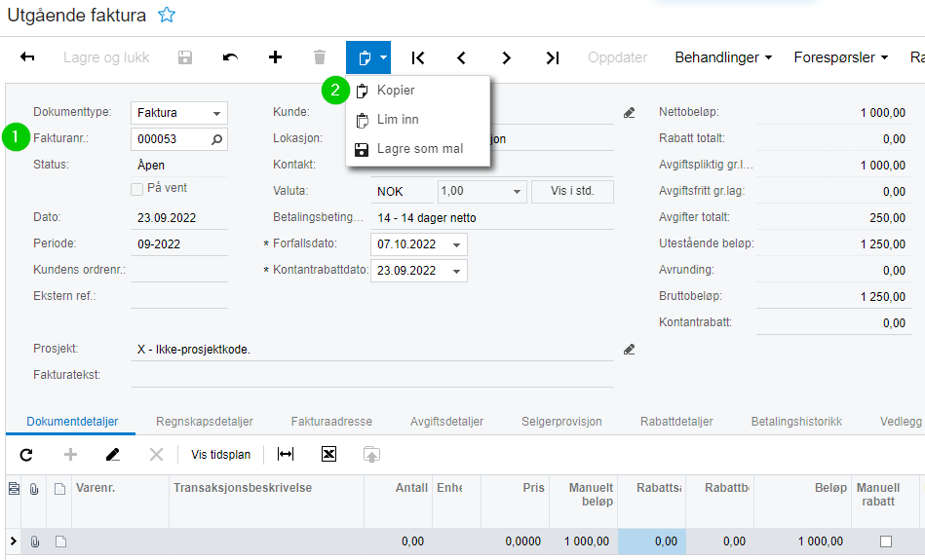Click the Varenr. column header
This screenshot has height=560, width=925.
120,501
